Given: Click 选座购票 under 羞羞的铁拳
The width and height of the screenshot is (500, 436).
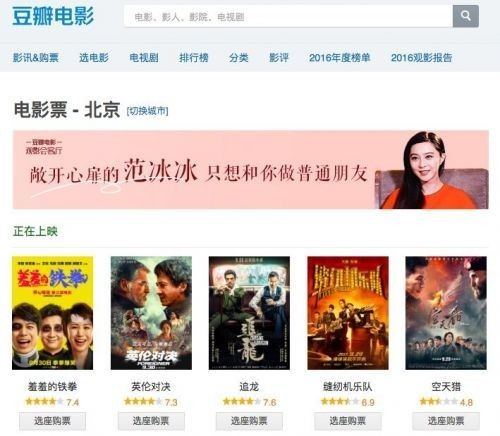Looking at the screenshot, I should (52, 421).
